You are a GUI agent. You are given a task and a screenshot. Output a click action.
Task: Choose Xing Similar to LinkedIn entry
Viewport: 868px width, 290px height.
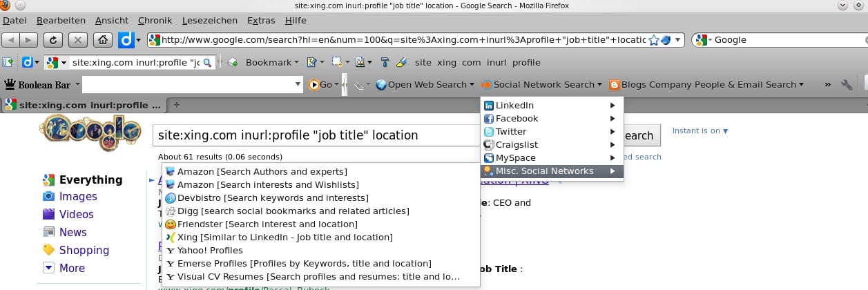(321, 237)
